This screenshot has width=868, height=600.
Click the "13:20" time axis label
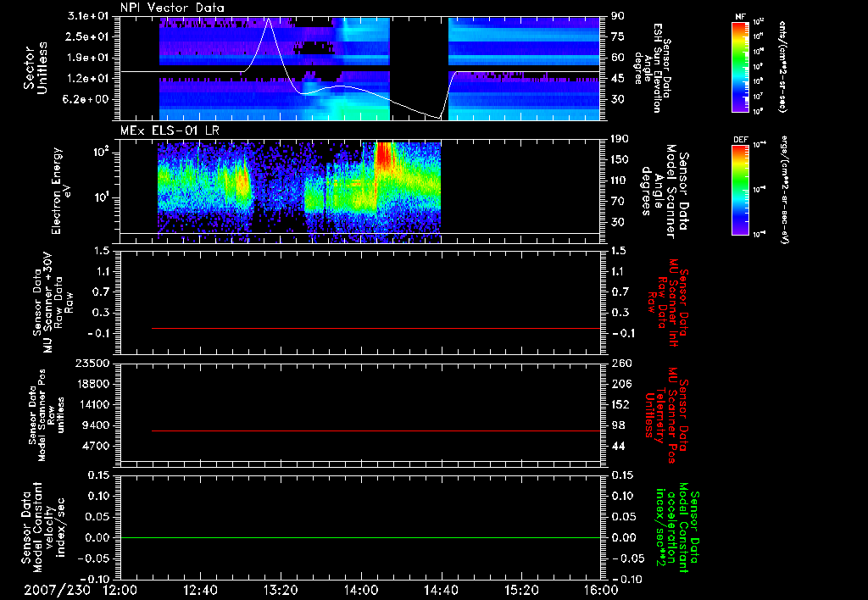(281, 590)
